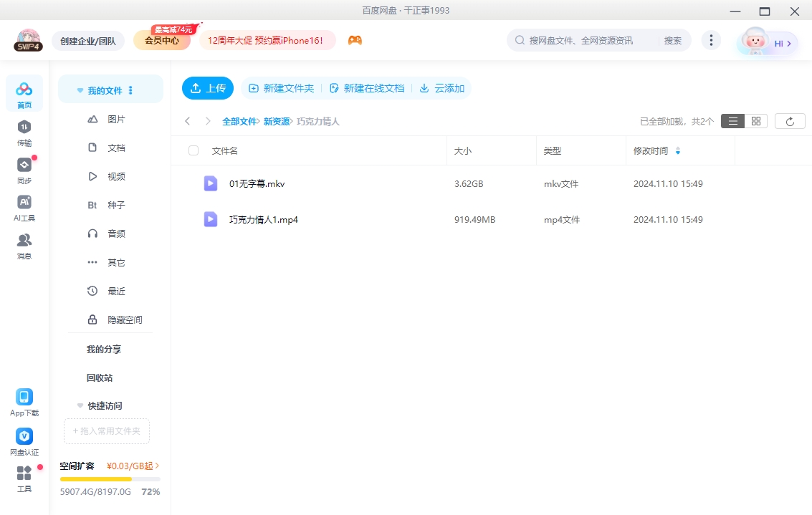Check messages via the 消息 icon
This screenshot has width=812, height=515.
click(x=24, y=246)
